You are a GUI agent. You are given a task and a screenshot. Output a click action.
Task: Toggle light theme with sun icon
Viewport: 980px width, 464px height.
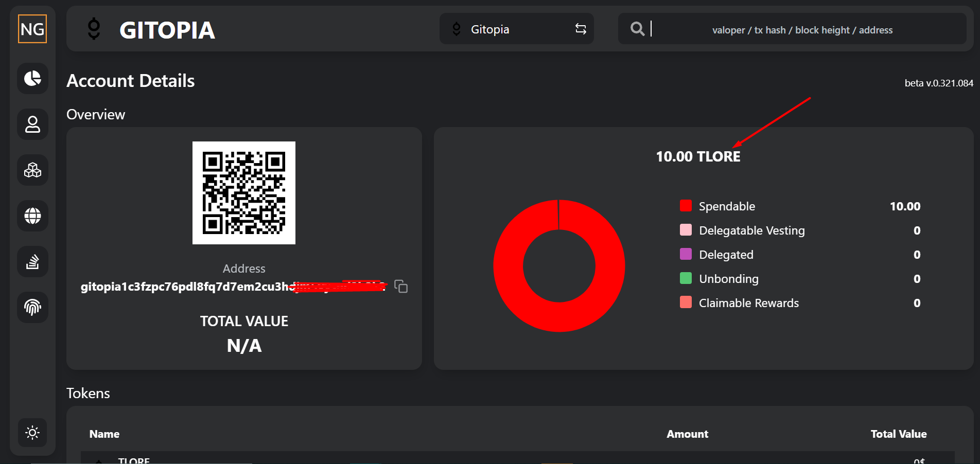point(32,433)
